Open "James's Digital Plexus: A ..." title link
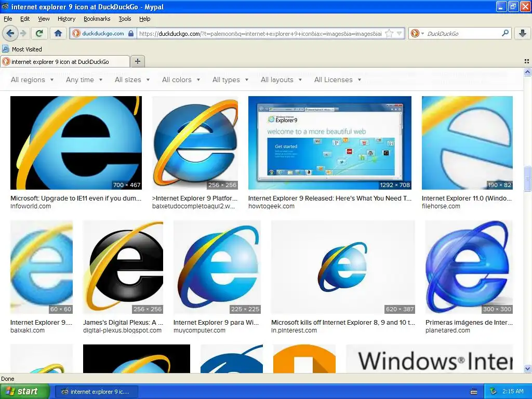Viewport: 532px width, 399px height. click(123, 322)
